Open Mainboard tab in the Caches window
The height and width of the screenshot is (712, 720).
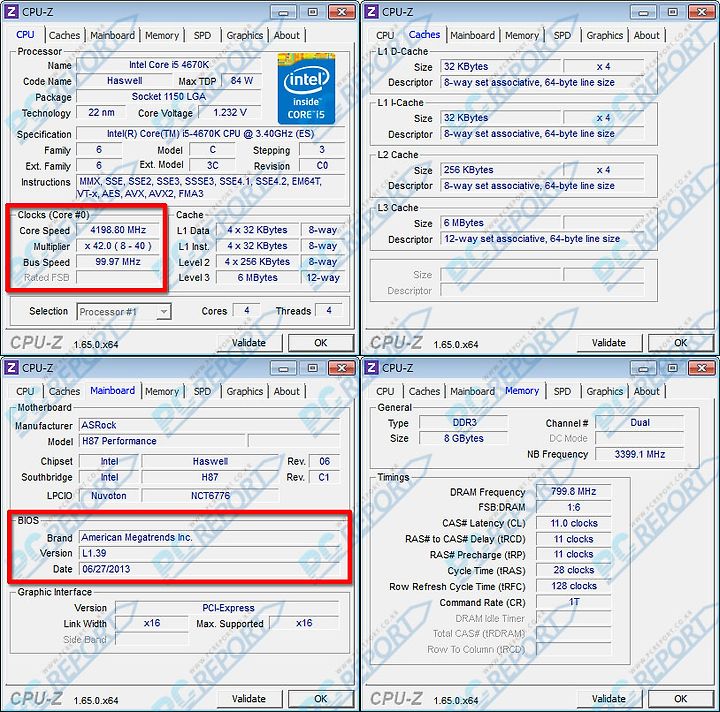[472, 35]
